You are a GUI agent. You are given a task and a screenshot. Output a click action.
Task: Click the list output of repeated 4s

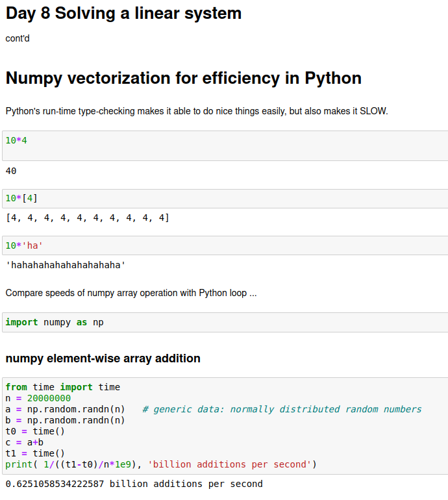point(87,218)
